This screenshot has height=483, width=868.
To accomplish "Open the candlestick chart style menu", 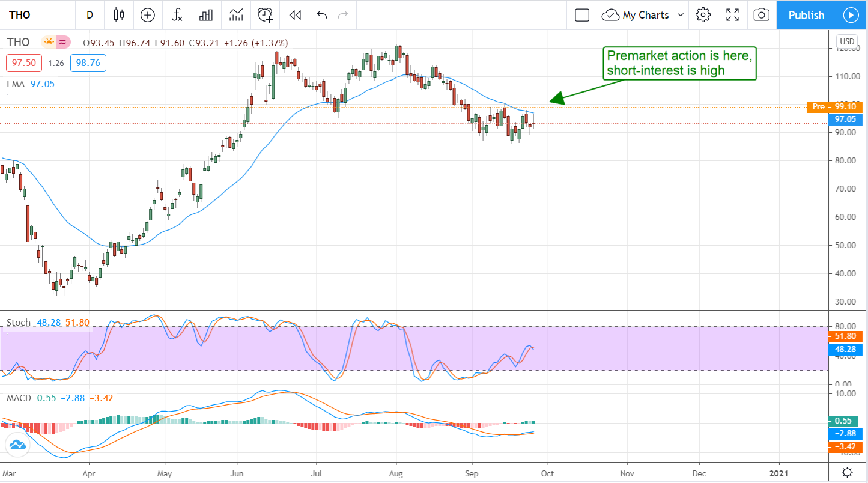I will 119,15.
